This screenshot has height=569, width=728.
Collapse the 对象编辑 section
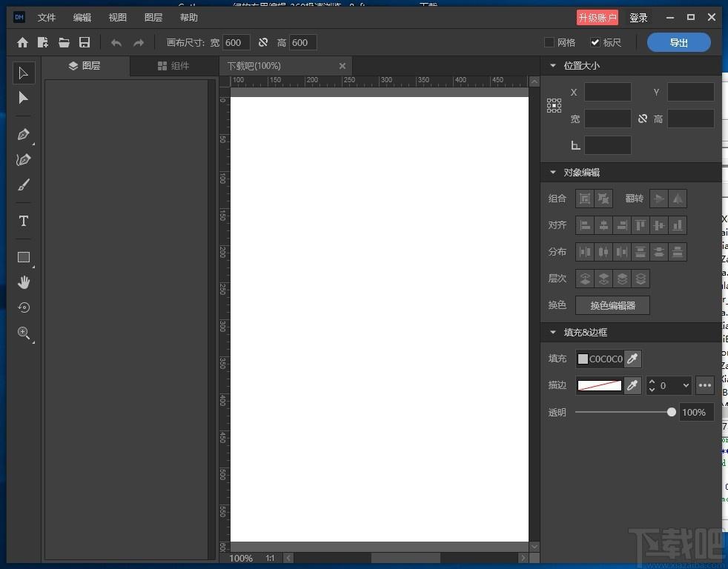coord(552,172)
